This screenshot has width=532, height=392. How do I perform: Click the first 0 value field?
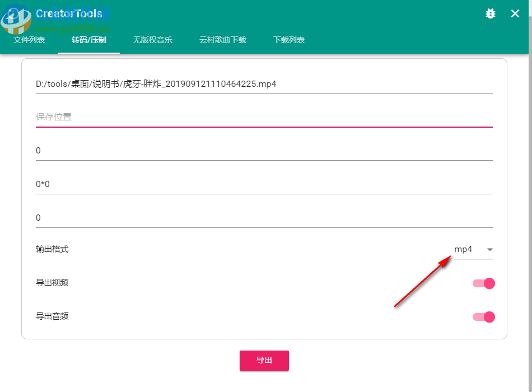pyautogui.click(x=263, y=150)
